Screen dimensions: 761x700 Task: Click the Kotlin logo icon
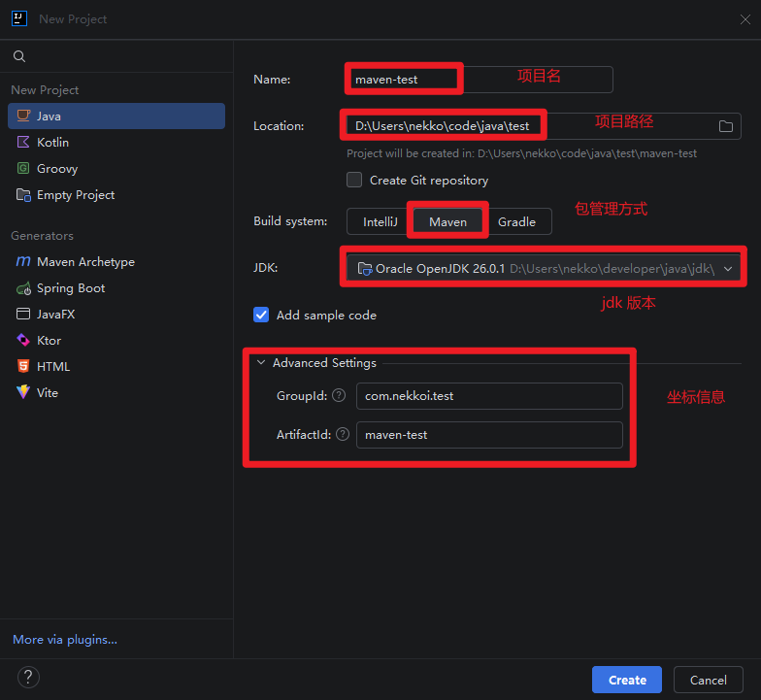coord(23,142)
